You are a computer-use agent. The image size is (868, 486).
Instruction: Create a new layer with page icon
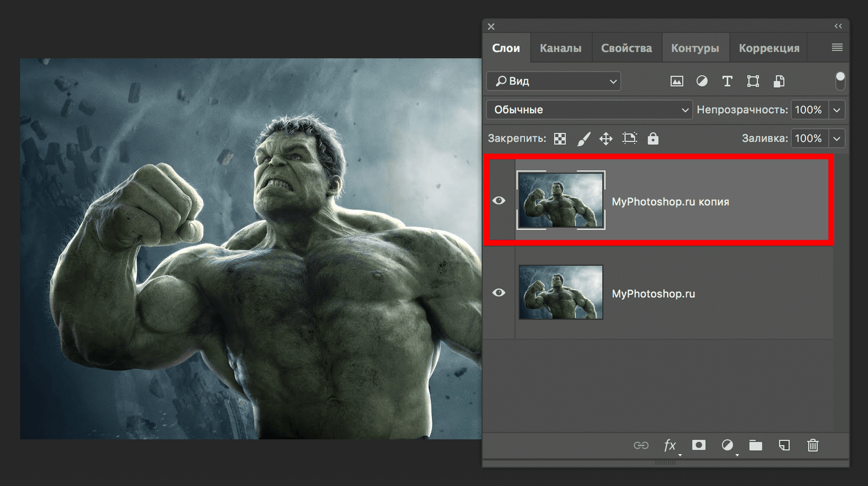point(784,445)
